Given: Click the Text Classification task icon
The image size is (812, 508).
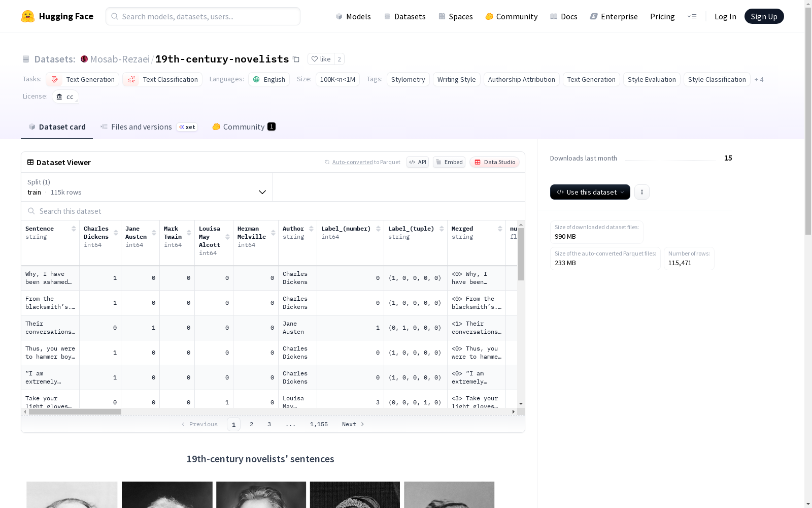Looking at the screenshot, I should point(131,79).
